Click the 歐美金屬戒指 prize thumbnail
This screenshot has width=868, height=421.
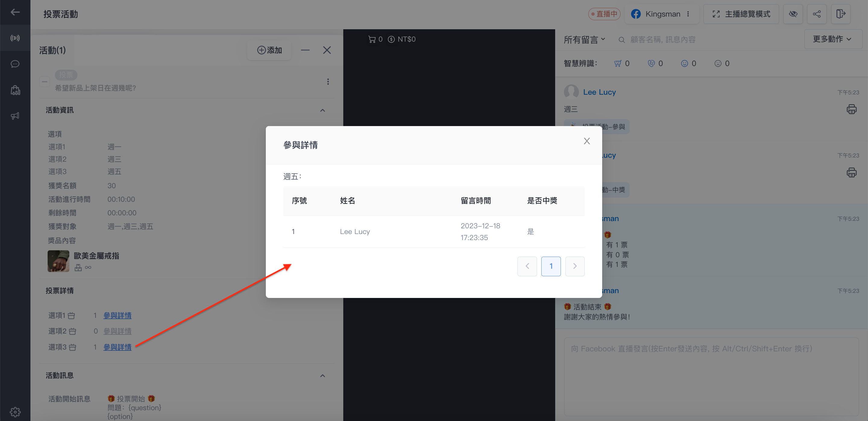tap(58, 261)
